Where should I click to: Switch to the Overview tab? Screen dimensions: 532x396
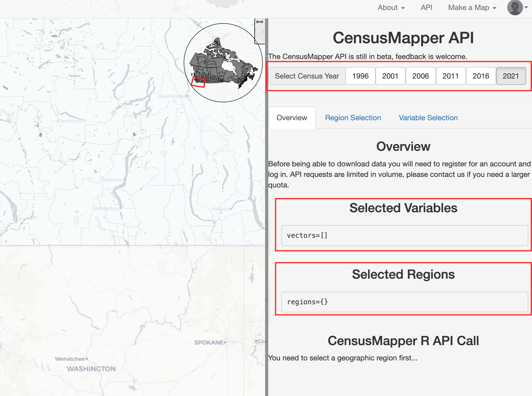click(x=292, y=118)
